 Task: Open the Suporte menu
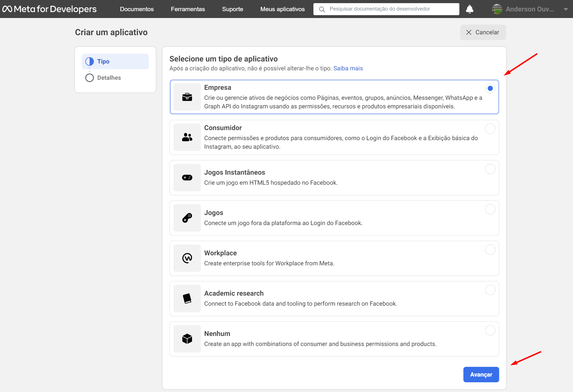(x=232, y=9)
